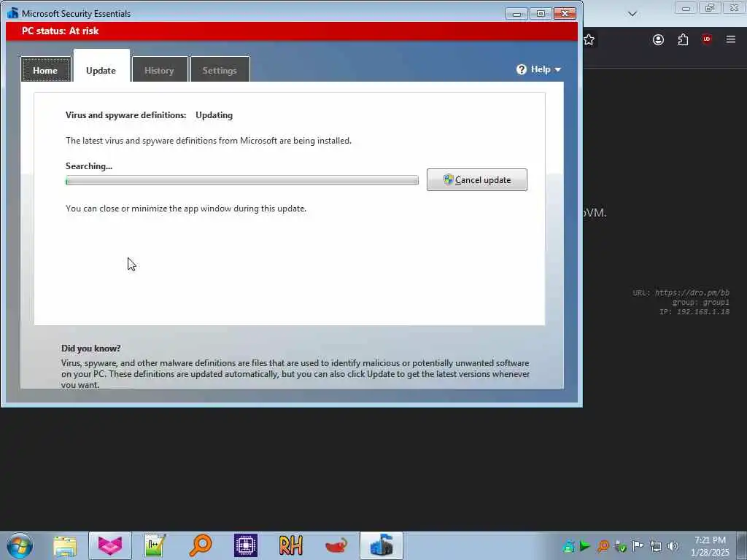Viewport: 747px width, 560px height.
Task: Open the browser hamburger menu
Action: pyautogui.click(x=731, y=39)
